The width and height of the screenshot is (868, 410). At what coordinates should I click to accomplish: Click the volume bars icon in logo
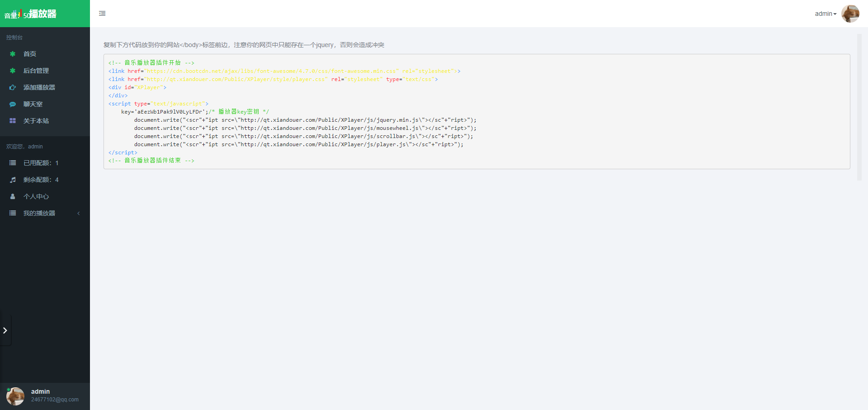pos(17,14)
